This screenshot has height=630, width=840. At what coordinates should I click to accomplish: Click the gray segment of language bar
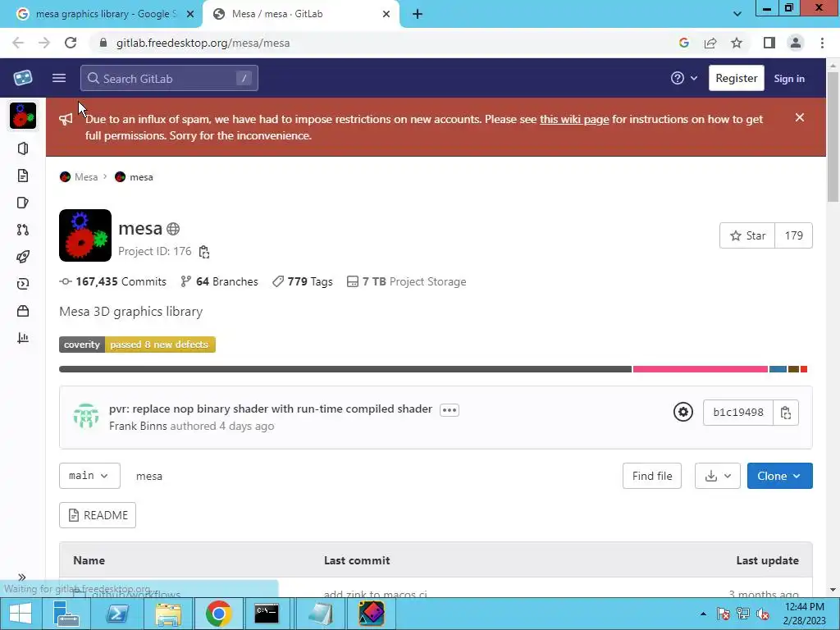[x=345, y=369]
